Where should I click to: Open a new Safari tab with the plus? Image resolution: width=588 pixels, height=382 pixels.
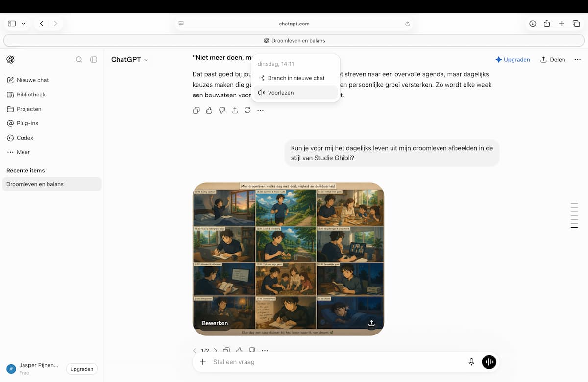click(x=562, y=24)
